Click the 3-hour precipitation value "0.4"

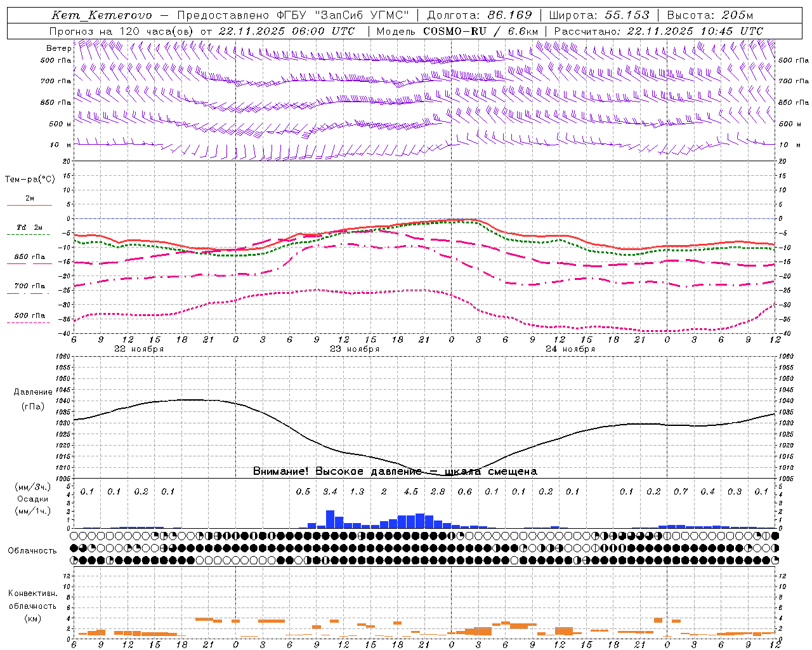point(708,491)
